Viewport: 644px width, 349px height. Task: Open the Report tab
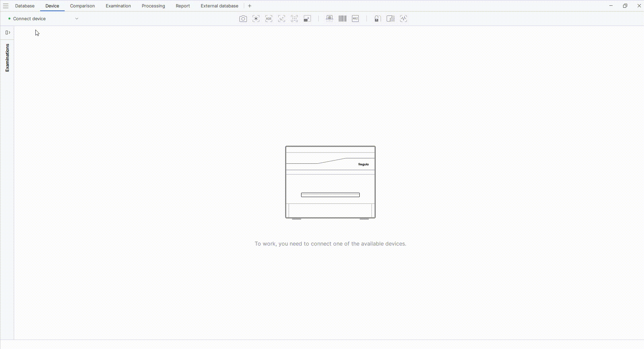tap(183, 6)
